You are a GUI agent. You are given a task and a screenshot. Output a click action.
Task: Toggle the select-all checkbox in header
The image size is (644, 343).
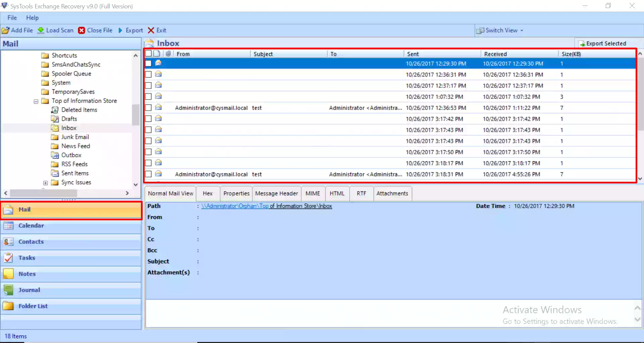(x=148, y=54)
